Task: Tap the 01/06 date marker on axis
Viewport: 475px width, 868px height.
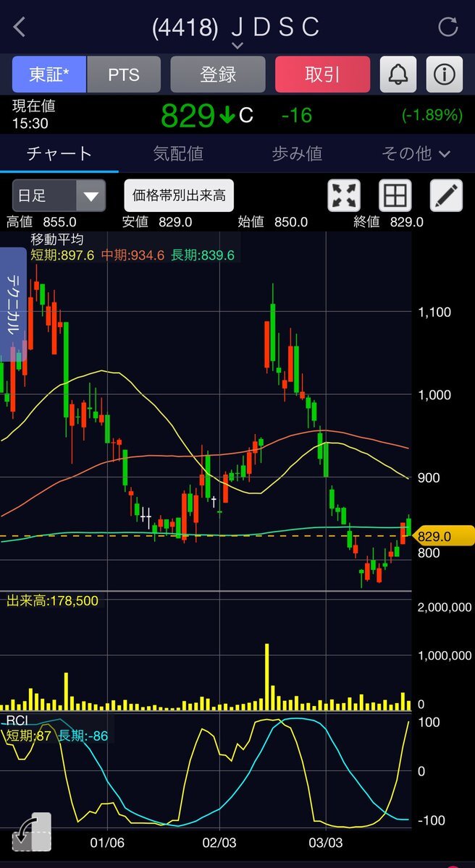Action: coord(107,843)
